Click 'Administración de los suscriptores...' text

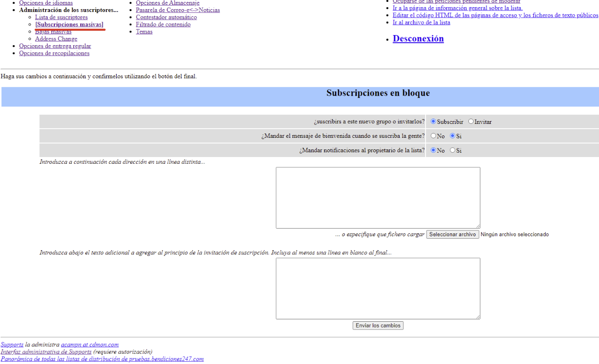pos(69,10)
